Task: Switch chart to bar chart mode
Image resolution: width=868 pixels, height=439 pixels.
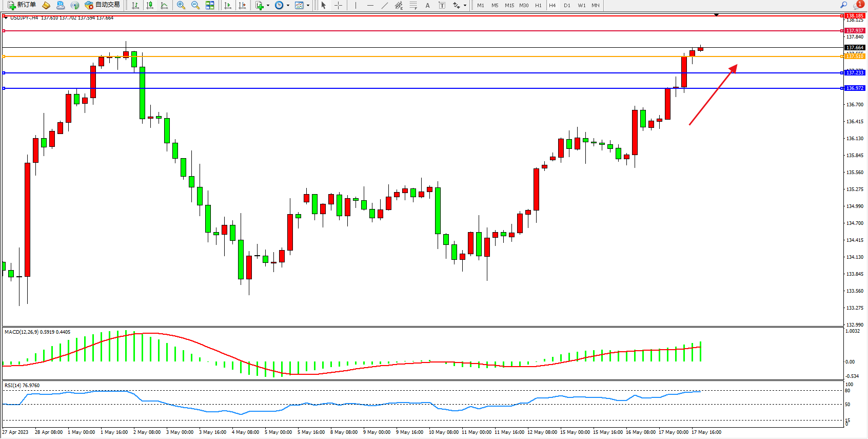Action: click(135, 5)
